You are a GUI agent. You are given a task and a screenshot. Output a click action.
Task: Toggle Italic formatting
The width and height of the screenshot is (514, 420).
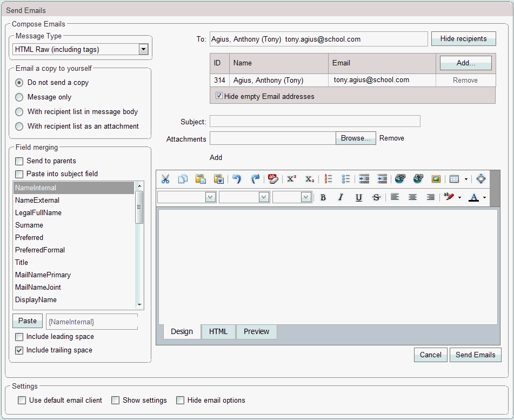pyautogui.click(x=341, y=197)
